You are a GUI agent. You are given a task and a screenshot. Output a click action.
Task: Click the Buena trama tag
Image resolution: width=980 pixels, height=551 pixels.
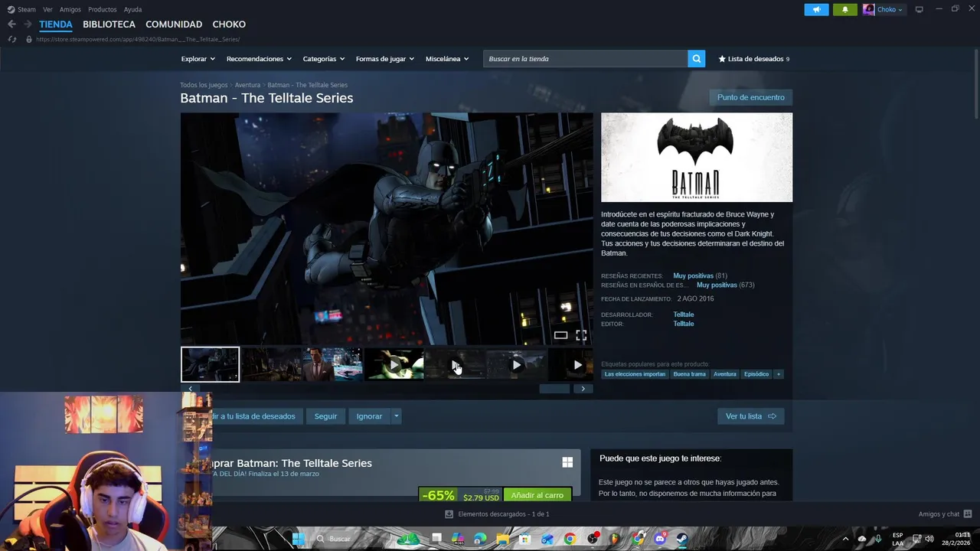690,374
